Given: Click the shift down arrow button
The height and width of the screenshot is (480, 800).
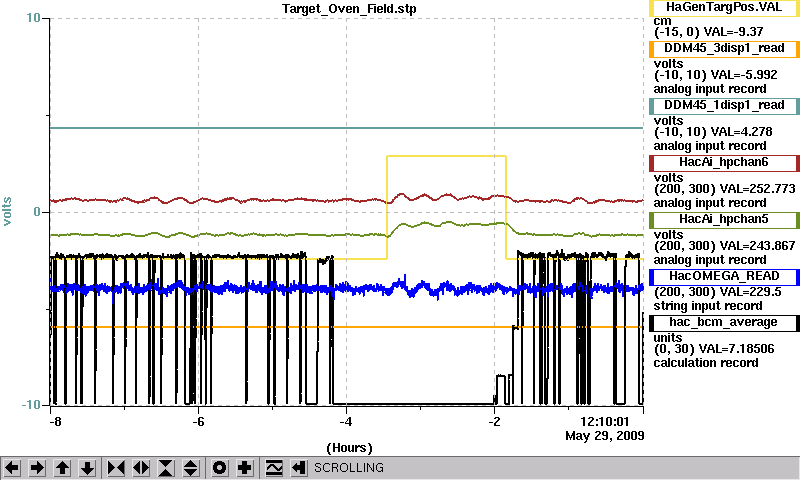Looking at the screenshot, I should 87,468.
